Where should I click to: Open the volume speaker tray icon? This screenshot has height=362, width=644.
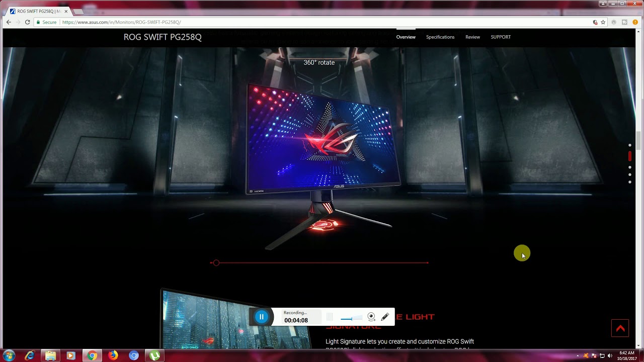[610, 356]
